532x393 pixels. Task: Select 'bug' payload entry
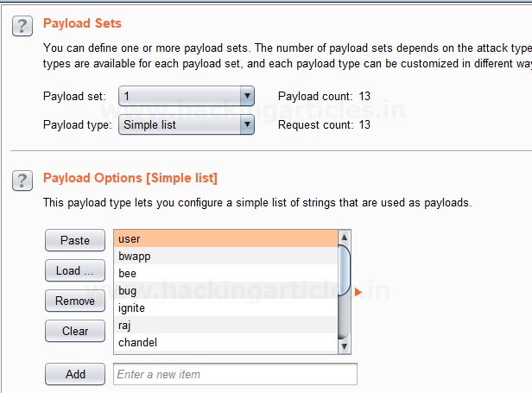click(x=225, y=291)
